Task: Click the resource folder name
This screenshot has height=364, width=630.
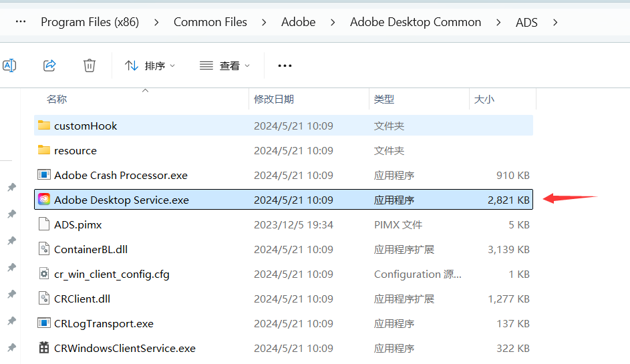Action: coord(75,151)
